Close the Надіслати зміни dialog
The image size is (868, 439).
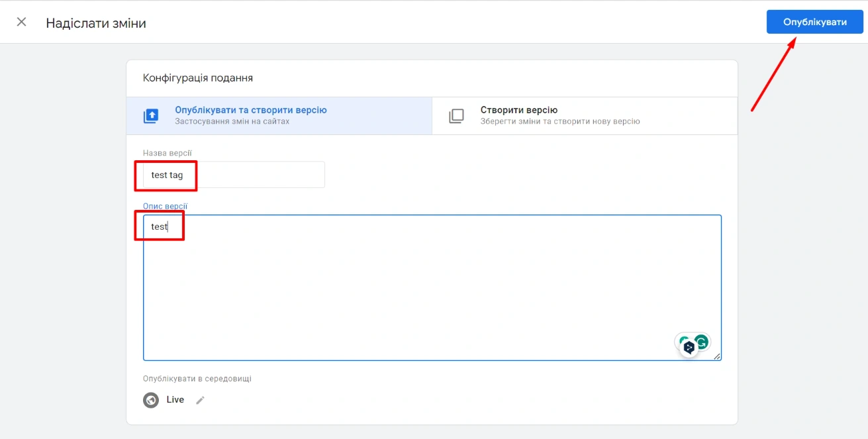click(x=22, y=22)
